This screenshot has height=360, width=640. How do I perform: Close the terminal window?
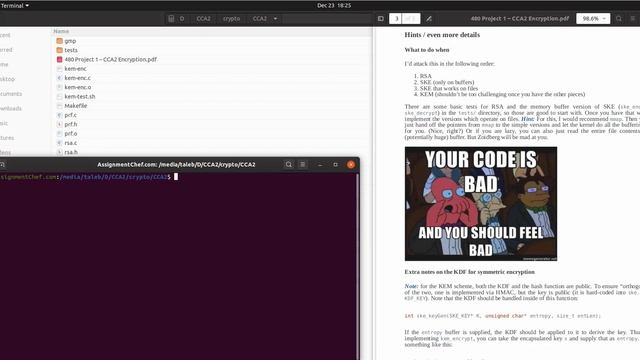(351, 164)
